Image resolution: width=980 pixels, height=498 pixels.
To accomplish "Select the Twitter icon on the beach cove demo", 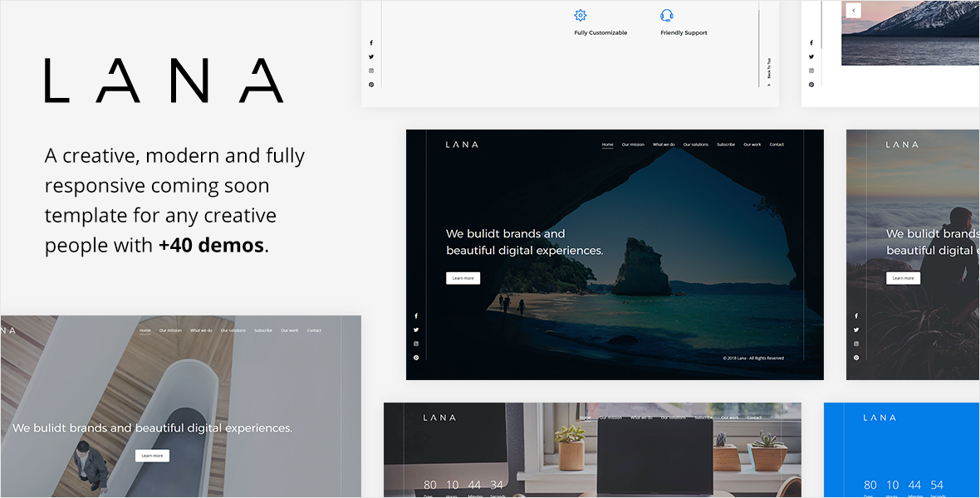I will coord(415,330).
